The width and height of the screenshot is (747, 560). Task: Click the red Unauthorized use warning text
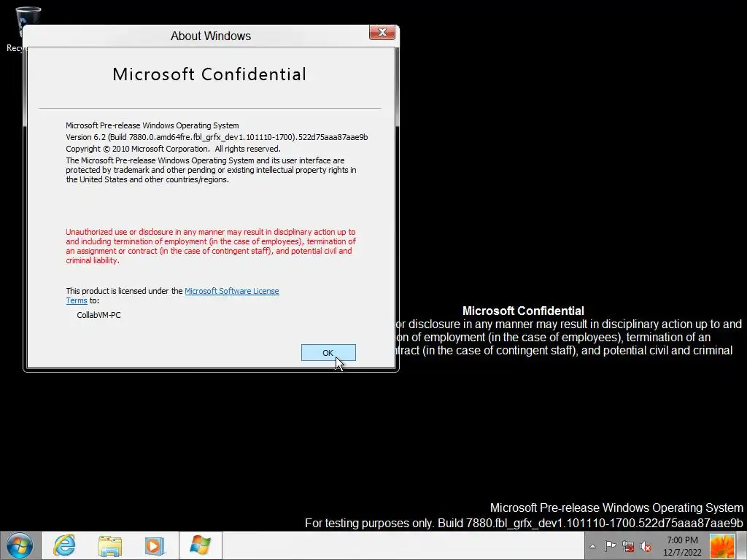[x=211, y=246]
